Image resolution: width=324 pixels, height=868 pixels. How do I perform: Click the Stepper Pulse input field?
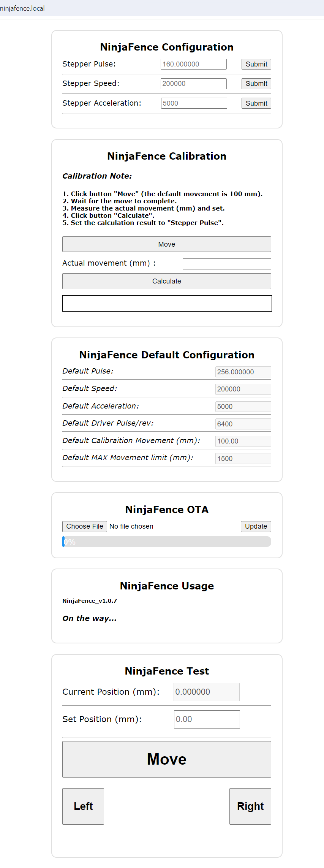pyautogui.click(x=193, y=64)
